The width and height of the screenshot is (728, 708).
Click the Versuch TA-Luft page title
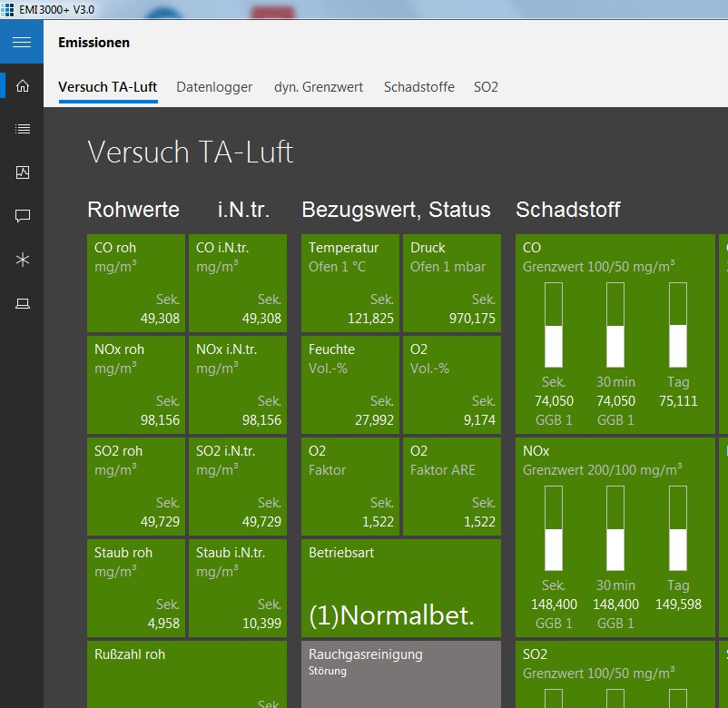191,152
